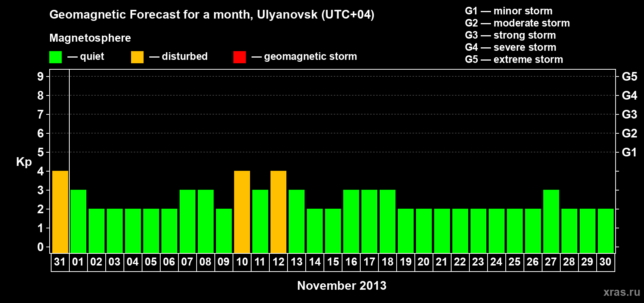This screenshot has width=644, height=303.
Task: Click the G5 right axis label
Action: [630, 77]
